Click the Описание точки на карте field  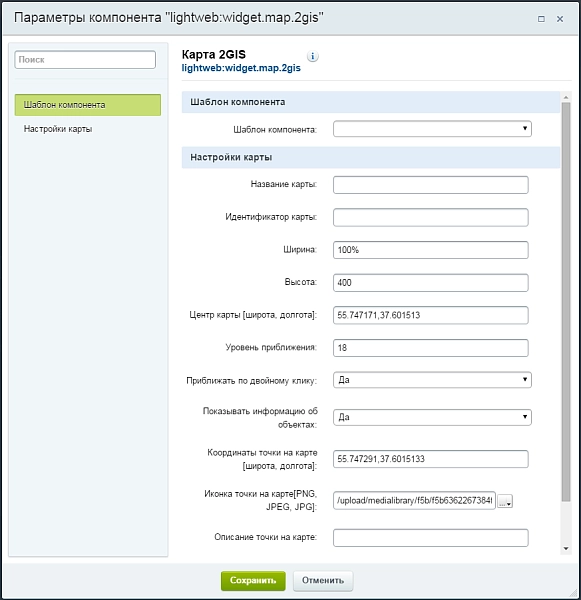(x=431, y=538)
